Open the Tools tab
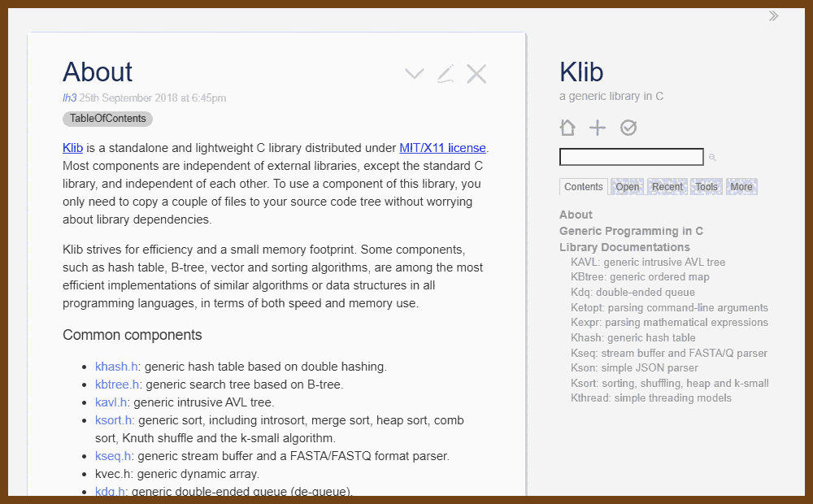This screenshot has width=813, height=504. (706, 187)
